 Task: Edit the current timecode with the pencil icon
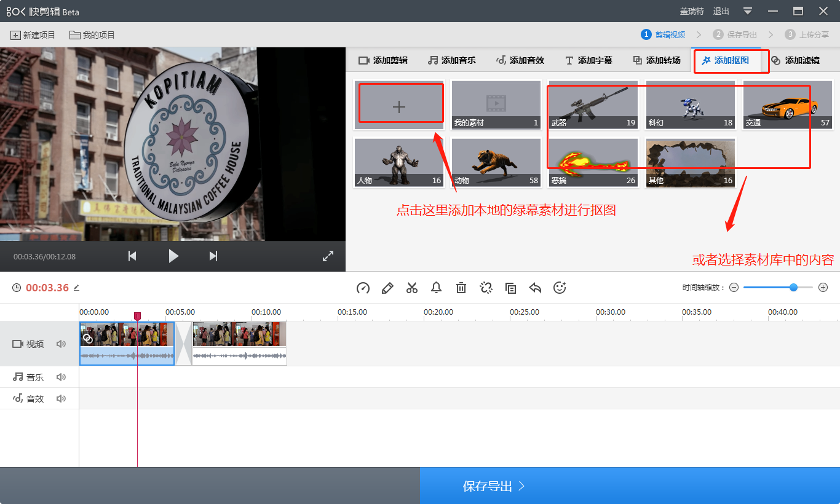click(x=76, y=288)
